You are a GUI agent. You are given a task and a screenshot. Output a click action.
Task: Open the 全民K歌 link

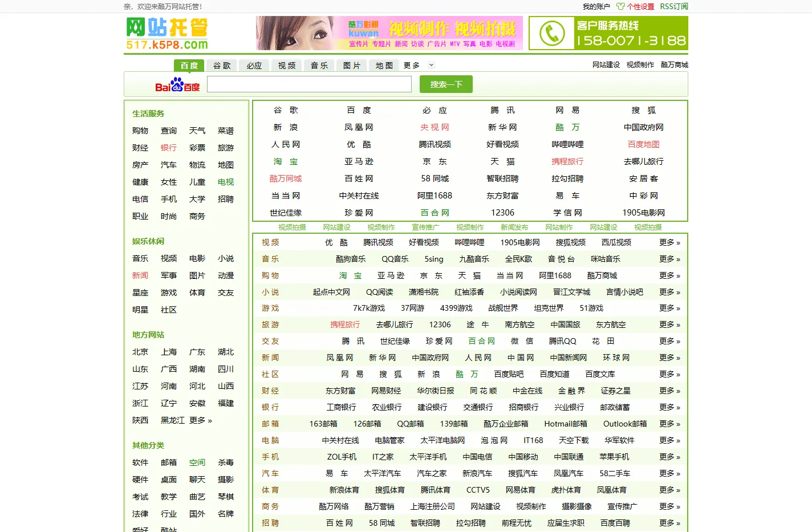(519, 259)
